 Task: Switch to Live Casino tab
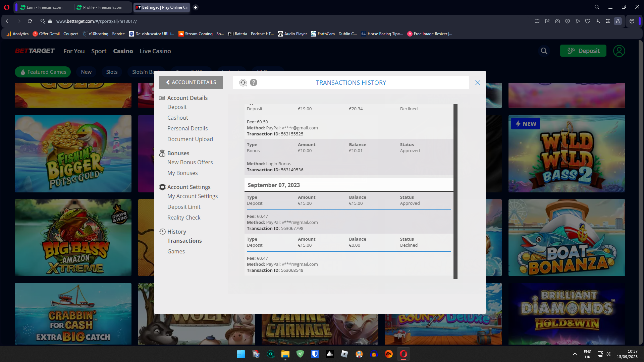pyautogui.click(x=155, y=51)
